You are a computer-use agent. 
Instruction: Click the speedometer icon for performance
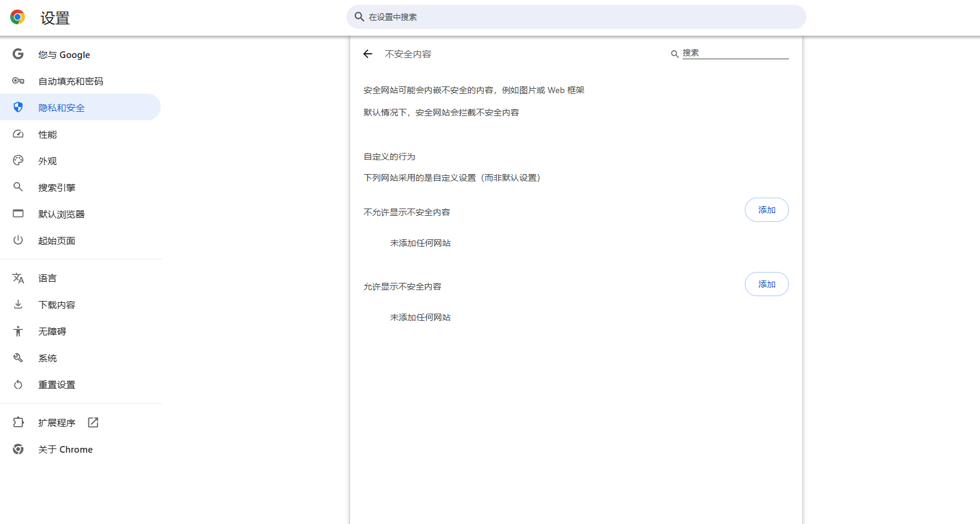point(18,134)
